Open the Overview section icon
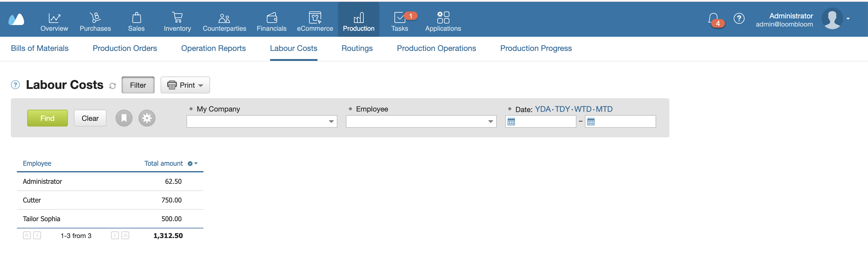The width and height of the screenshot is (868, 273). (x=54, y=17)
